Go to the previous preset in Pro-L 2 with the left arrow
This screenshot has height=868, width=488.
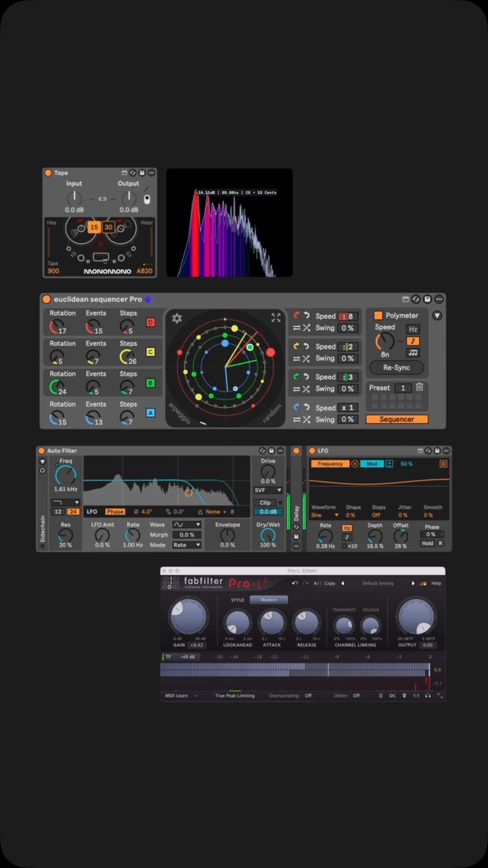[x=343, y=583]
